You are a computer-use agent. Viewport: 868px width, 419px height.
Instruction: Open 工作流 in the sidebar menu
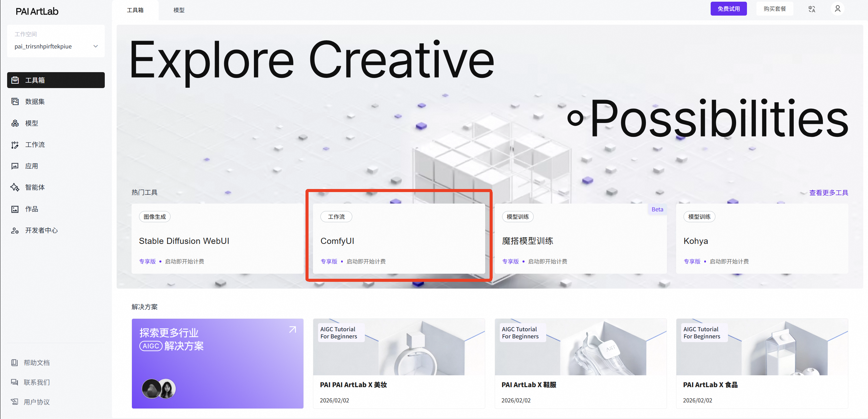coord(56,145)
